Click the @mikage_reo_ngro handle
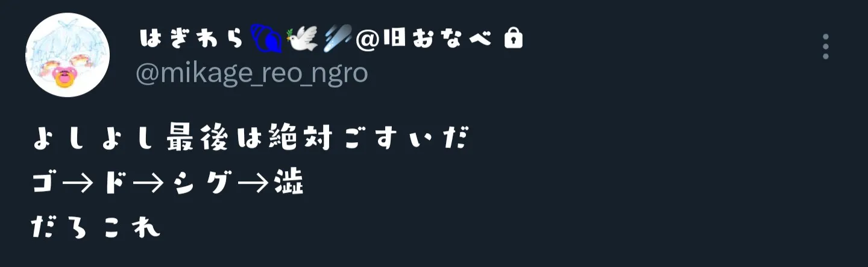868x267 pixels. (x=251, y=74)
